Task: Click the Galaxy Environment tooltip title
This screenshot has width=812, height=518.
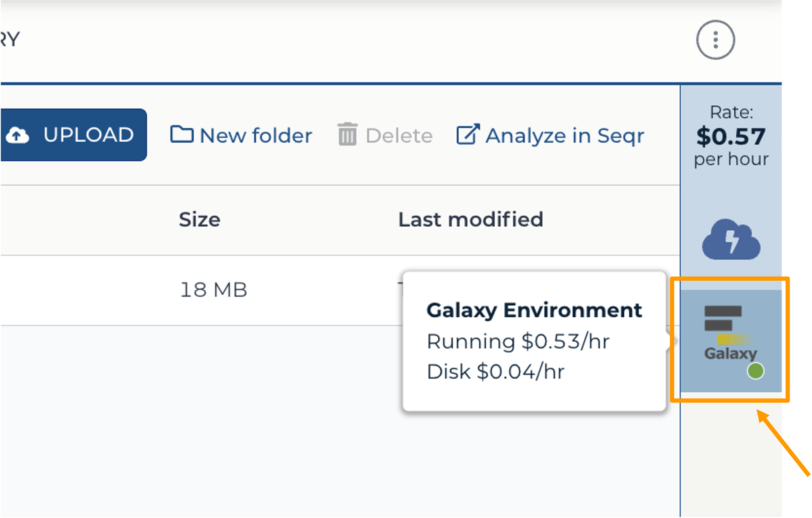Action: click(534, 310)
